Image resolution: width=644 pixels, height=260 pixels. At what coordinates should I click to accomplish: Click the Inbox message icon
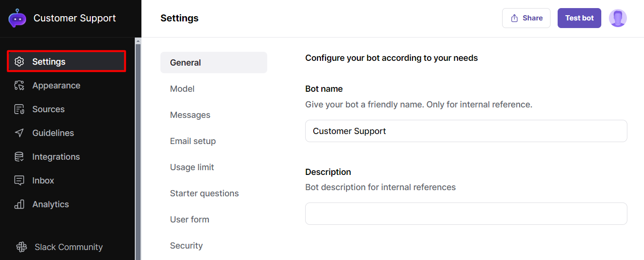[x=19, y=181]
